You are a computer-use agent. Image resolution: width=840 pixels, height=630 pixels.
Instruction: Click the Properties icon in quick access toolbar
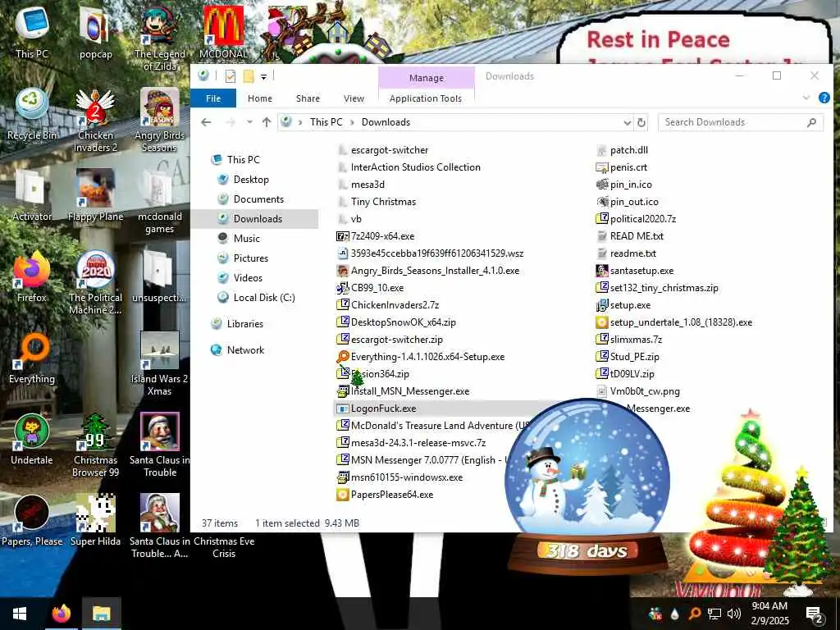[231, 76]
